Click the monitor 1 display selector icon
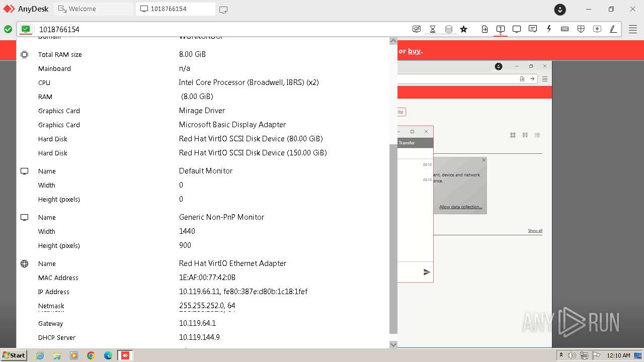Image resolution: width=644 pixels, height=362 pixels. pos(501,29)
